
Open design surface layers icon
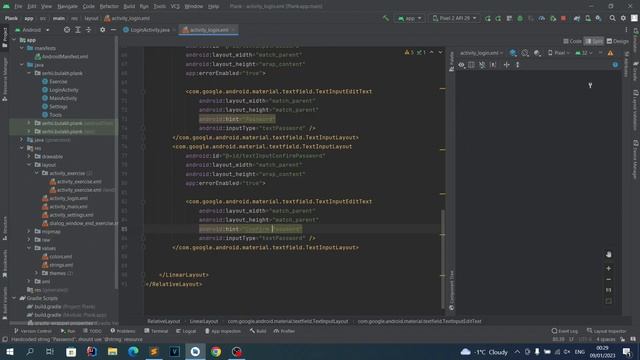coord(513,53)
